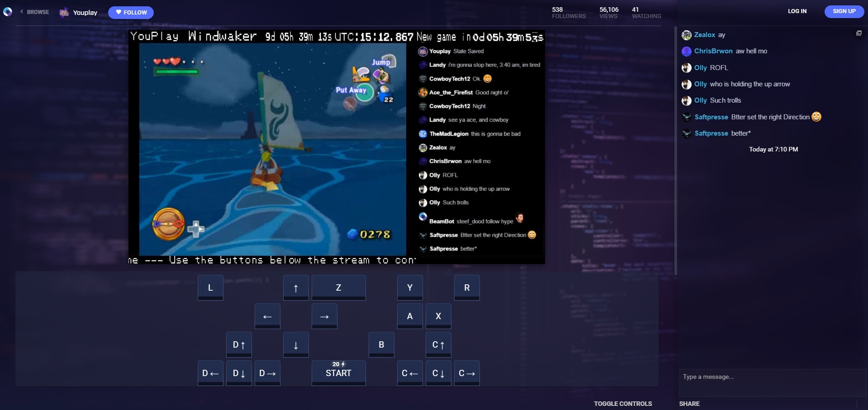868x410 pixels.
Task: Click the D-pad down button
Action: (x=239, y=373)
